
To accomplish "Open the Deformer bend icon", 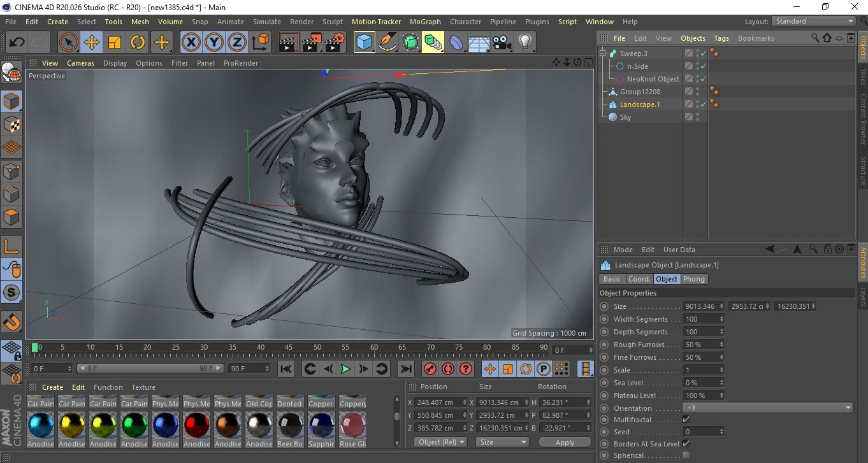I will coord(456,43).
